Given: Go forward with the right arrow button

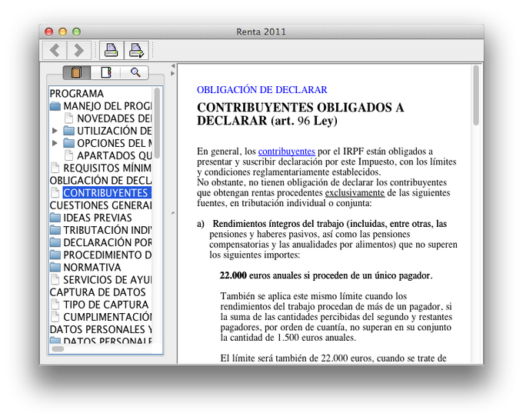Looking at the screenshot, I should pos(79,50).
